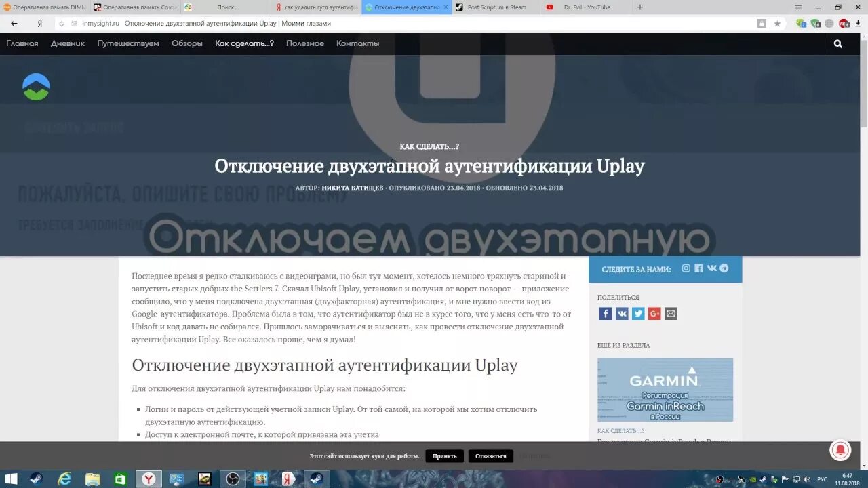The height and width of the screenshot is (488, 868).
Task: Open browser downloads arrow icon
Action: coord(858,23)
